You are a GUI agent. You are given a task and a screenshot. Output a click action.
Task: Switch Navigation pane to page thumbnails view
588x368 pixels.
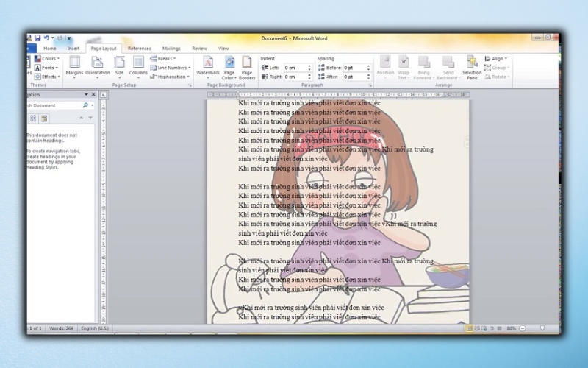[x=33, y=118]
